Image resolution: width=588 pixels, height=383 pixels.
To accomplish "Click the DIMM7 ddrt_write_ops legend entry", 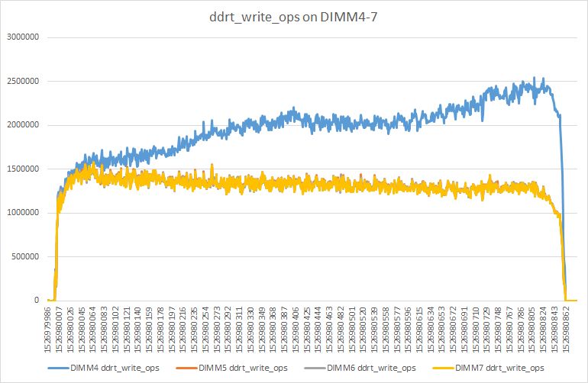I will pyautogui.click(x=488, y=368).
